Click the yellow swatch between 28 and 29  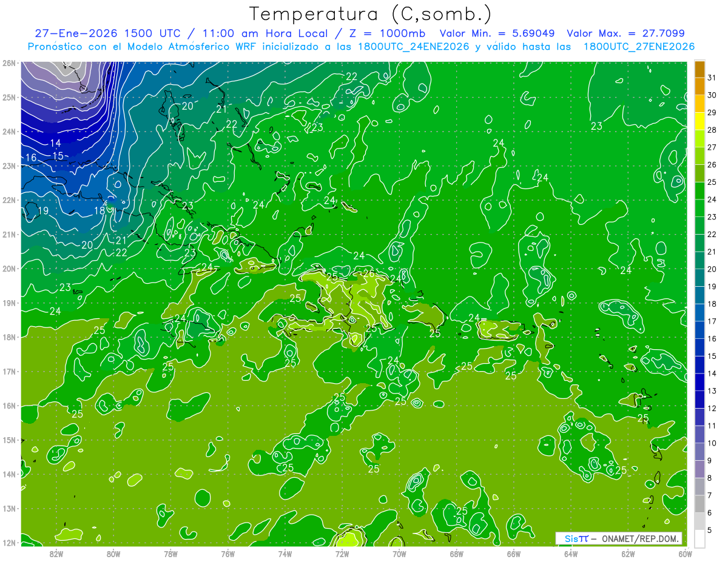[699, 121]
